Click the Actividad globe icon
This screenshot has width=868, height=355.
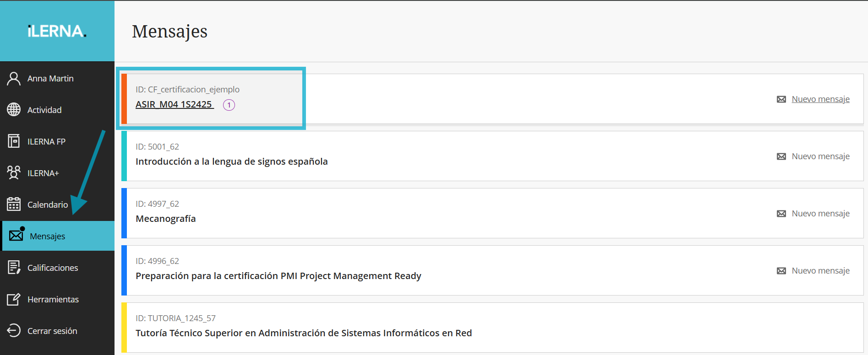click(14, 110)
